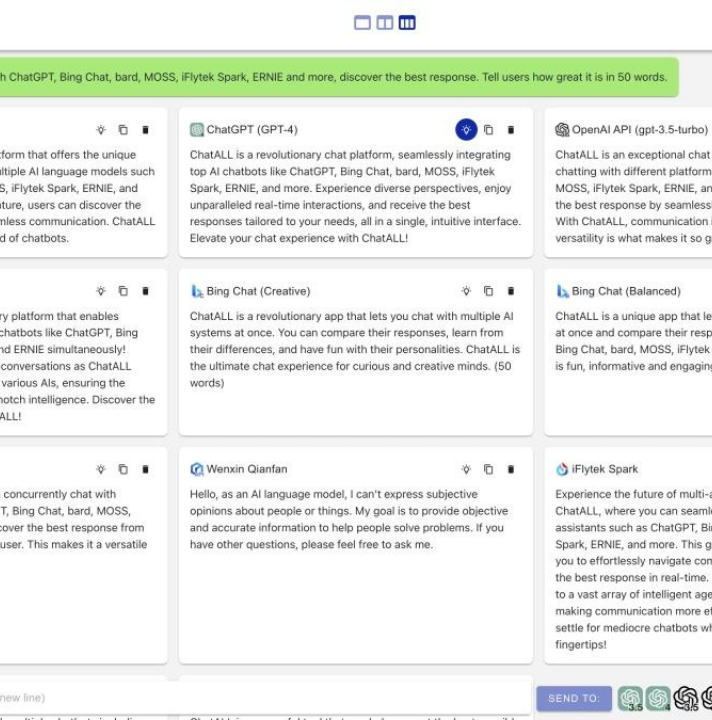The height and width of the screenshot is (720, 712).
Task: Click the "OpenAI API (gpt-3.5-turbo)" title
Action: [x=640, y=130]
